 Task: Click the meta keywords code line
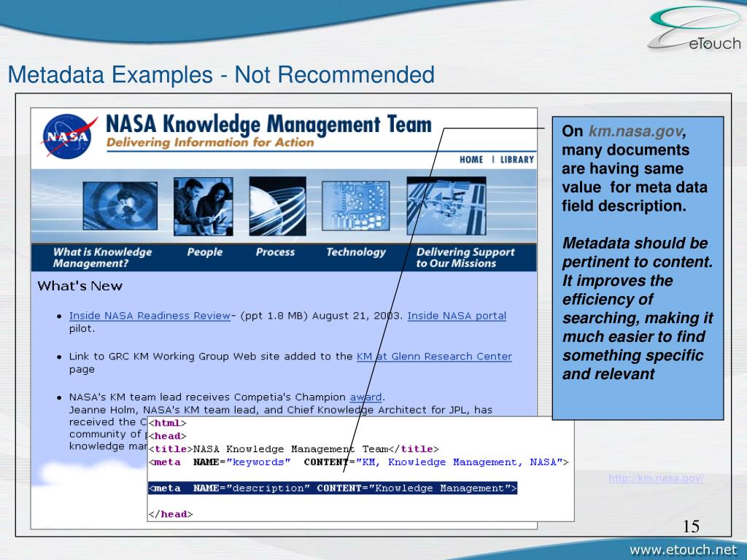click(x=358, y=462)
